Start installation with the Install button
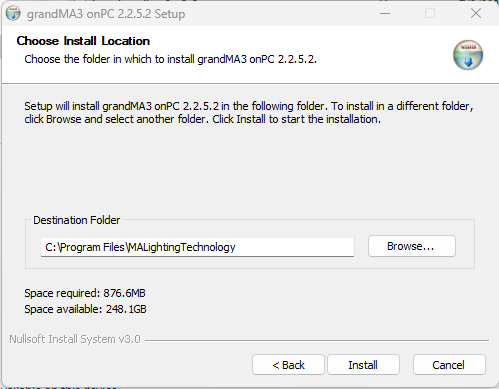The image size is (499, 389). point(363,365)
